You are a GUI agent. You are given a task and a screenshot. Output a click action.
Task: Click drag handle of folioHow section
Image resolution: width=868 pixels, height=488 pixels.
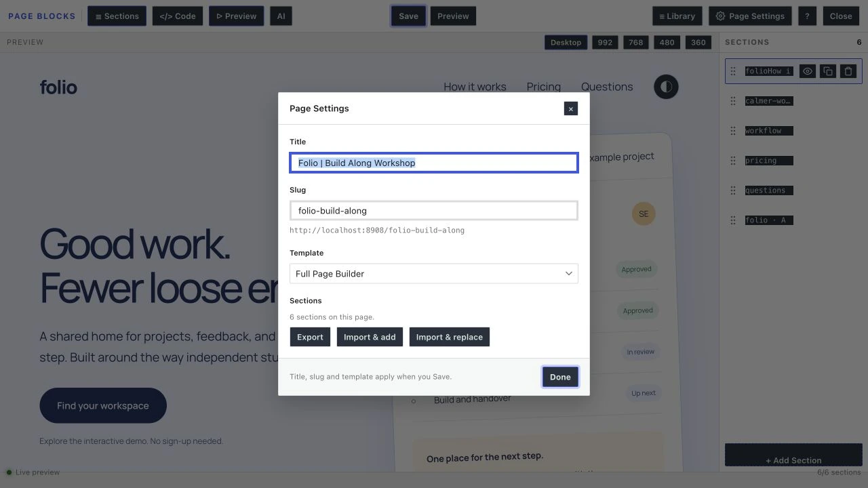[x=733, y=71]
